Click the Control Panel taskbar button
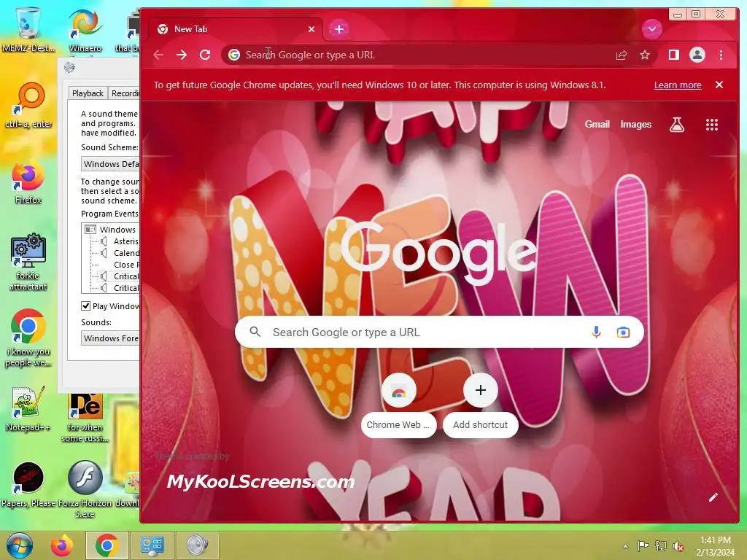The image size is (747, 560). 152,545
